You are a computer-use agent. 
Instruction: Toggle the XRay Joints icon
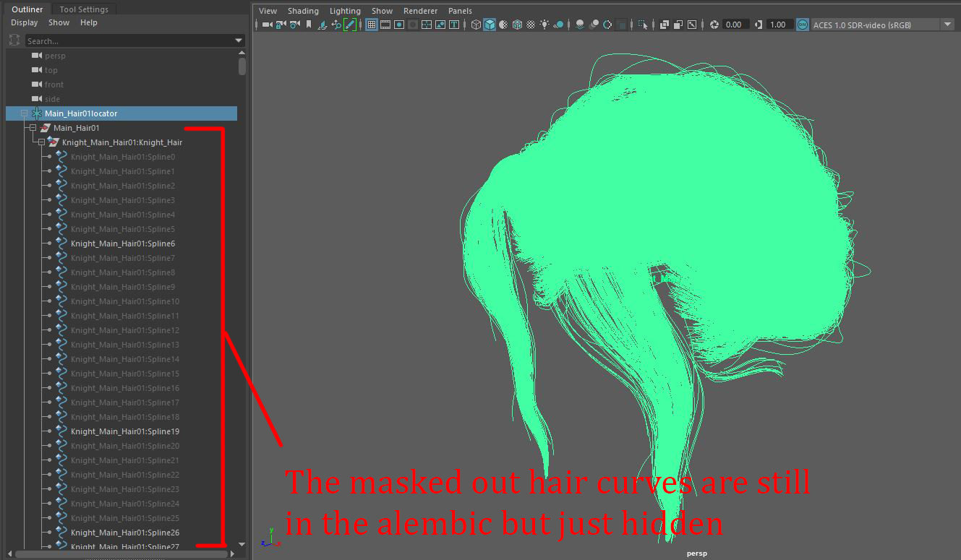click(692, 25)
